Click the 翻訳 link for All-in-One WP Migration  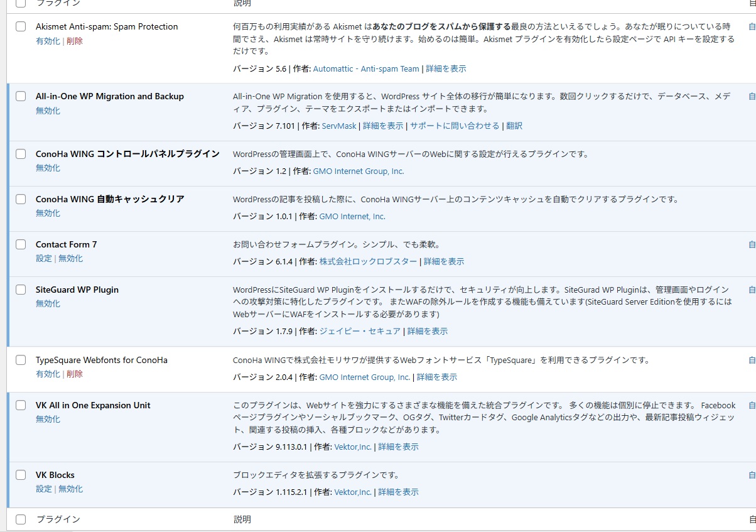click(514, 126)
